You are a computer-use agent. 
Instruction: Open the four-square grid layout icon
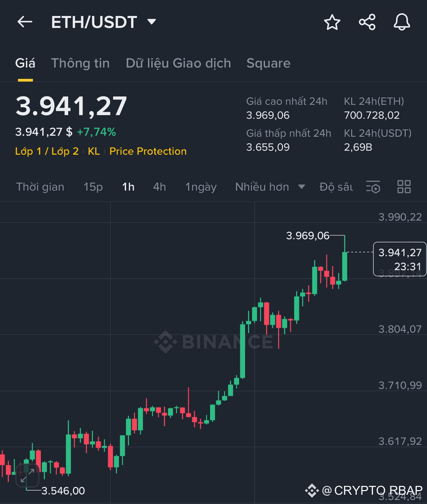(x=404, y=187)
